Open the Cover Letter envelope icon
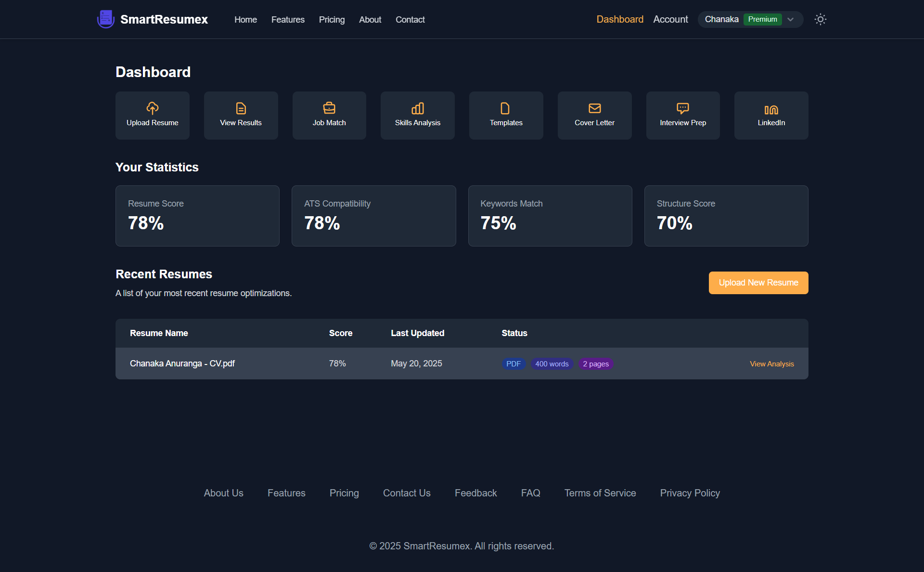This screenshot has height=572, width=924. (594, 108)
